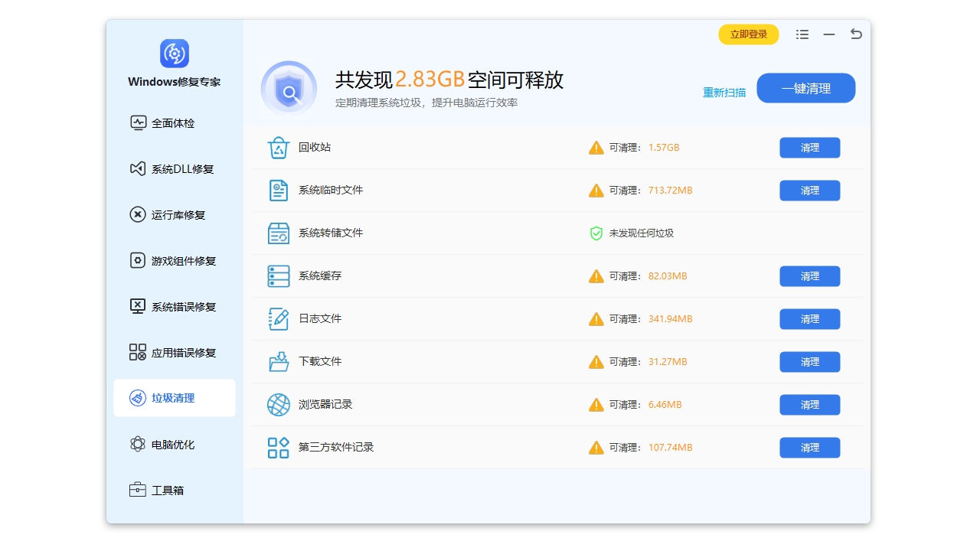The image size is (980, 551).
Task: Click the green check beside 系统转储文件
Action: tap(596, 233)
